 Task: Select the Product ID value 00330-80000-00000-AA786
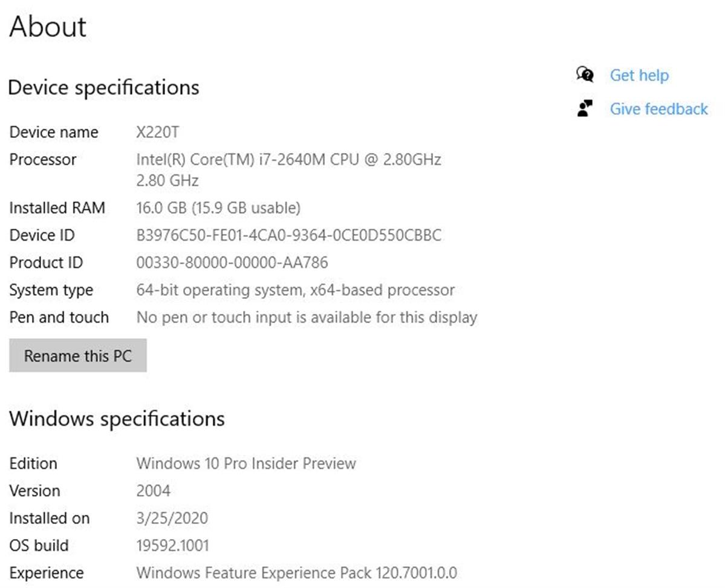pos(232,263)
